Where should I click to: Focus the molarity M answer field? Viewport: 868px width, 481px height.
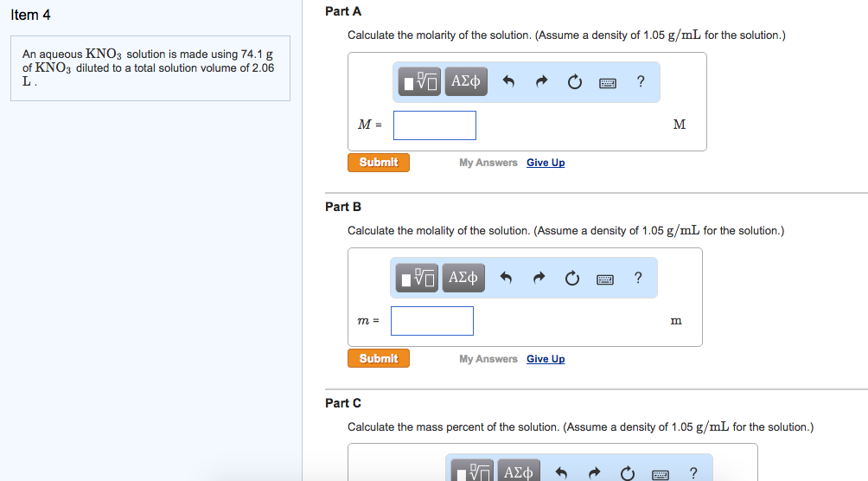[435, 125]
